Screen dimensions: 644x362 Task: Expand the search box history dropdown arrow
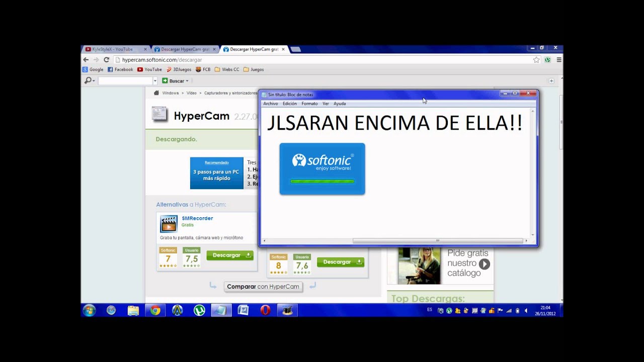pyautogui.click(x=155, y=80)
